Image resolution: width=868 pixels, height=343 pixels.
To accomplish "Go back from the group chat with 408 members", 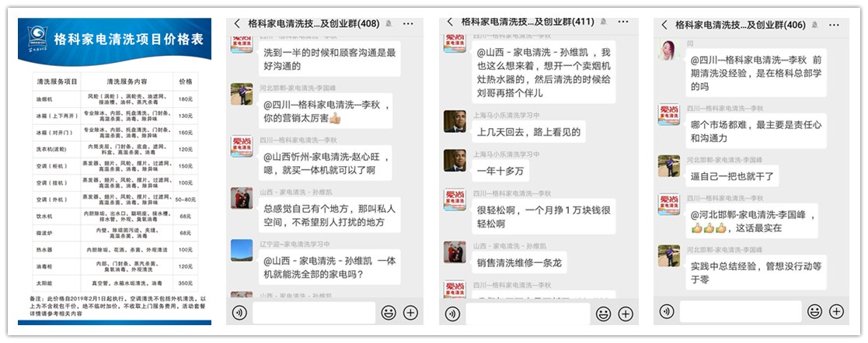I will pos(237,23).
